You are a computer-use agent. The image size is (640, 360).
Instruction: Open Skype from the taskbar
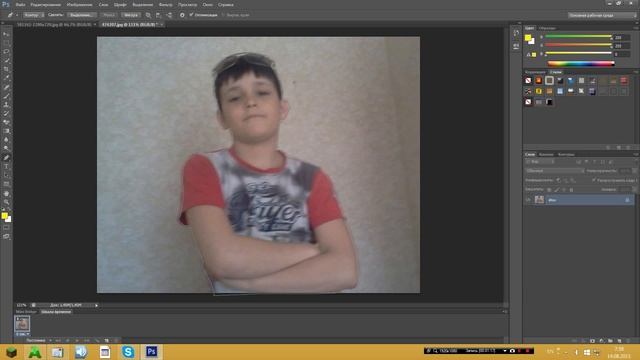pyautogui.click(x=128, y=352)
